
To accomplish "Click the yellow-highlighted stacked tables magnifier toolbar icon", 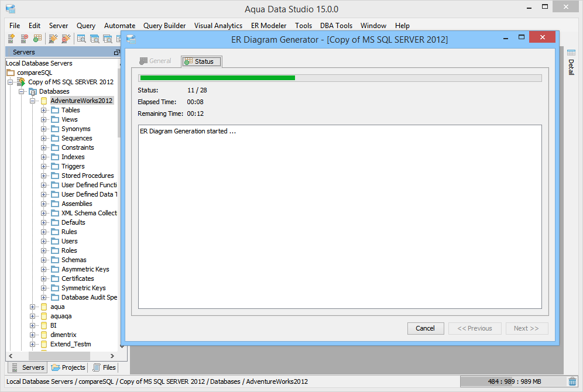I will tap(94, 38).
